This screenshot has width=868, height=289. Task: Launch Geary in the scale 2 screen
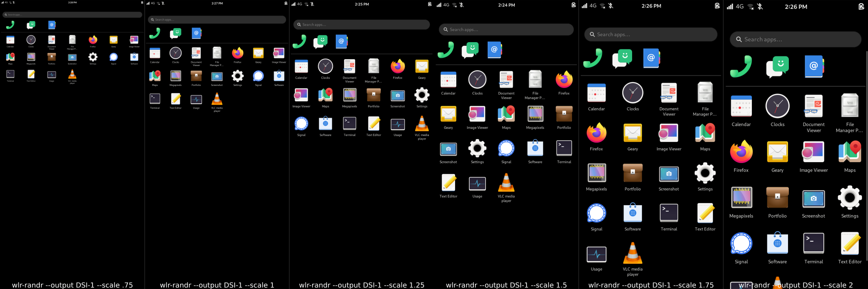777,152
